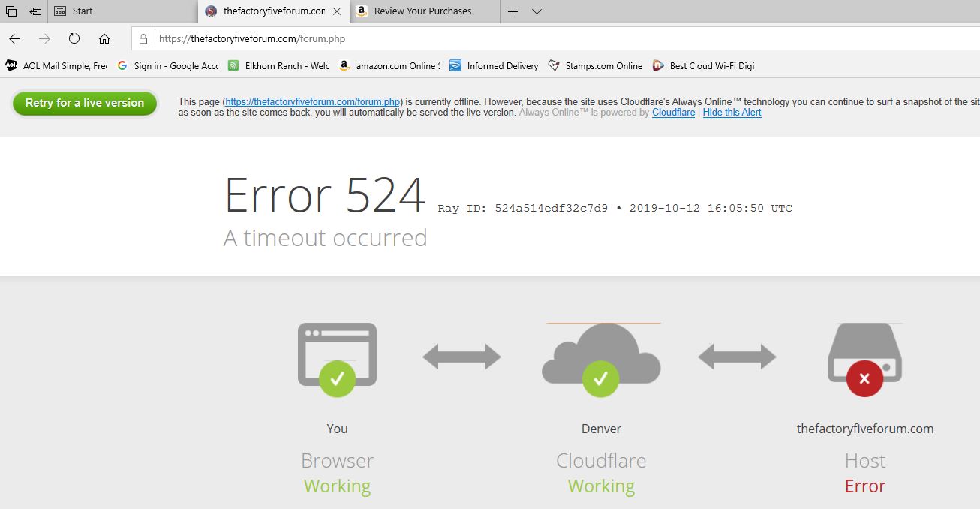This screenshot has width=980, height=509.
Task: Go to the home page icon
Action: click(104, 38)
